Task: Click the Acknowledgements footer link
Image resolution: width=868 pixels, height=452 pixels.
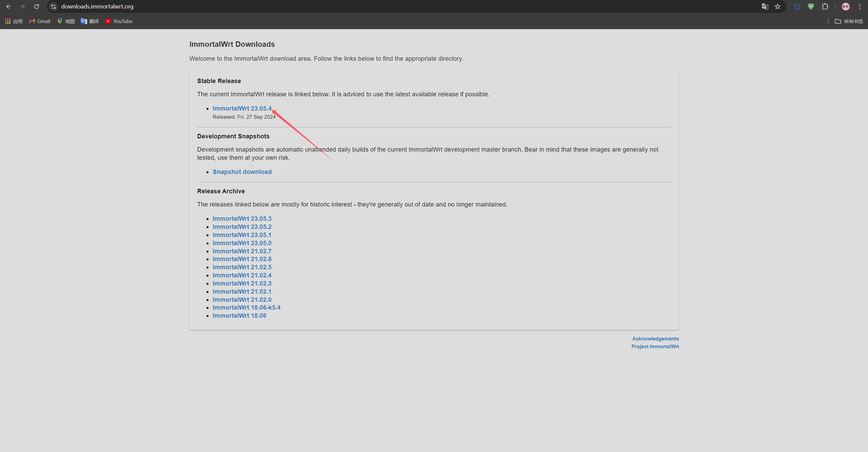Action: pos(655,339)
